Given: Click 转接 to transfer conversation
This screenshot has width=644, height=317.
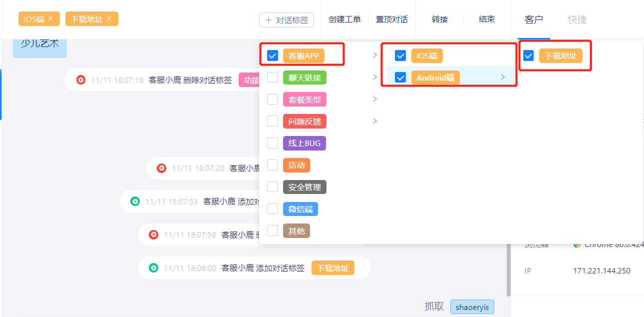Looking at the screenshot, I should click(440, 19).
